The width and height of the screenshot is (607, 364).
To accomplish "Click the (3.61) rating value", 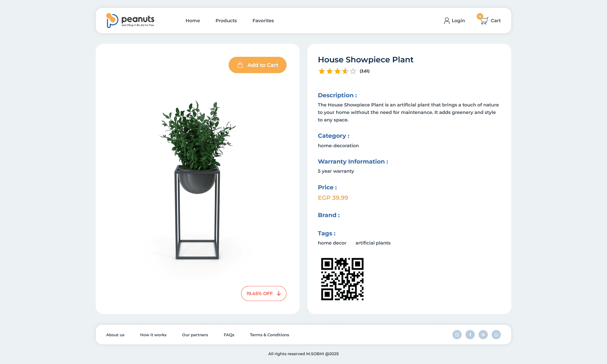I will [365, 71].
